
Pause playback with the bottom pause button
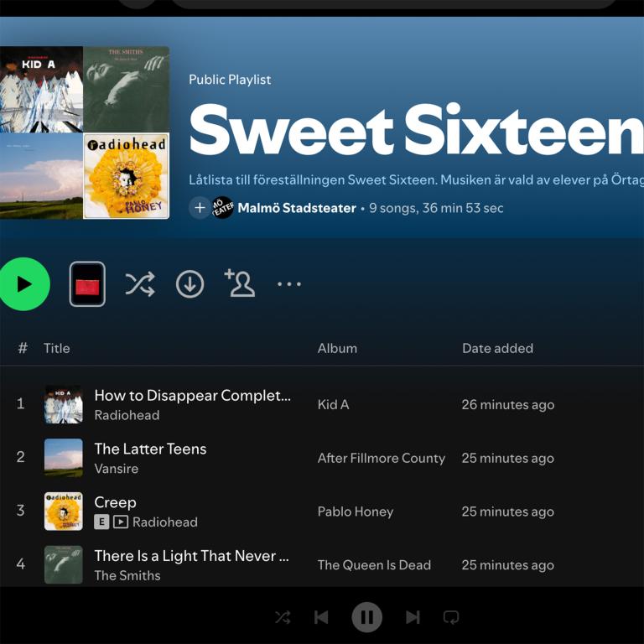pos(366,617)
